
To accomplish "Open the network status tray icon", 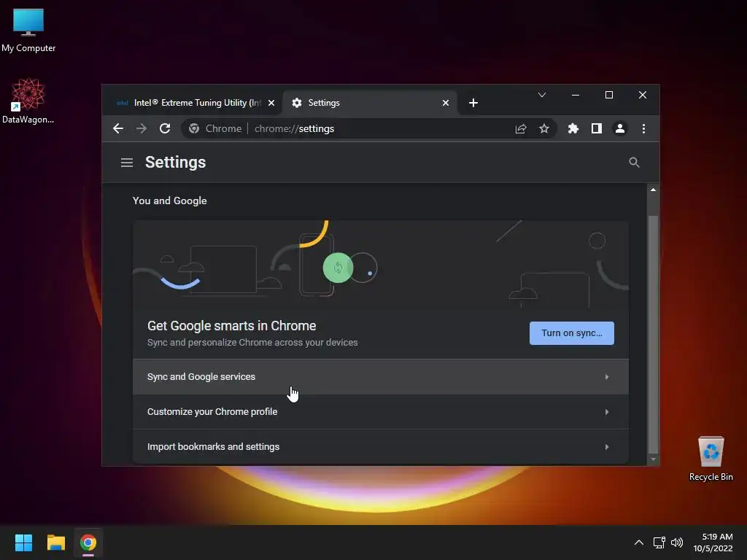I will pos(659,542).
